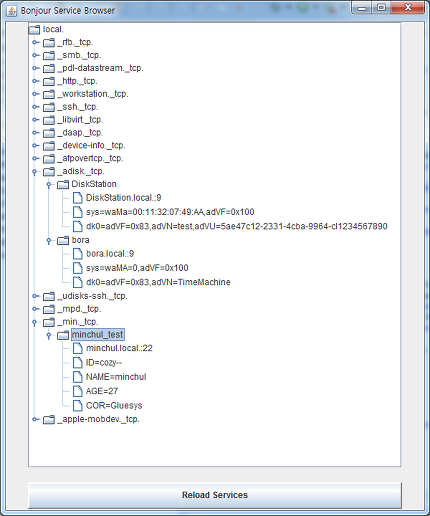Collapse the DiskStation node handle

point(49,185)
